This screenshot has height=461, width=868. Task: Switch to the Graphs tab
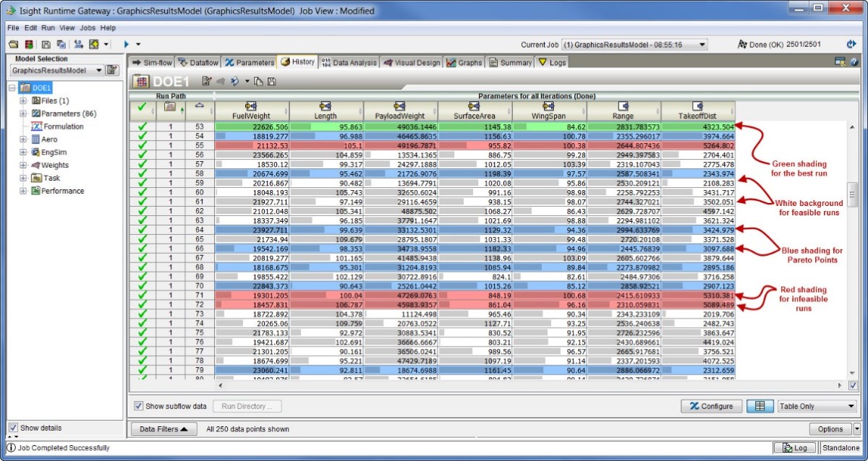[464, 62]
